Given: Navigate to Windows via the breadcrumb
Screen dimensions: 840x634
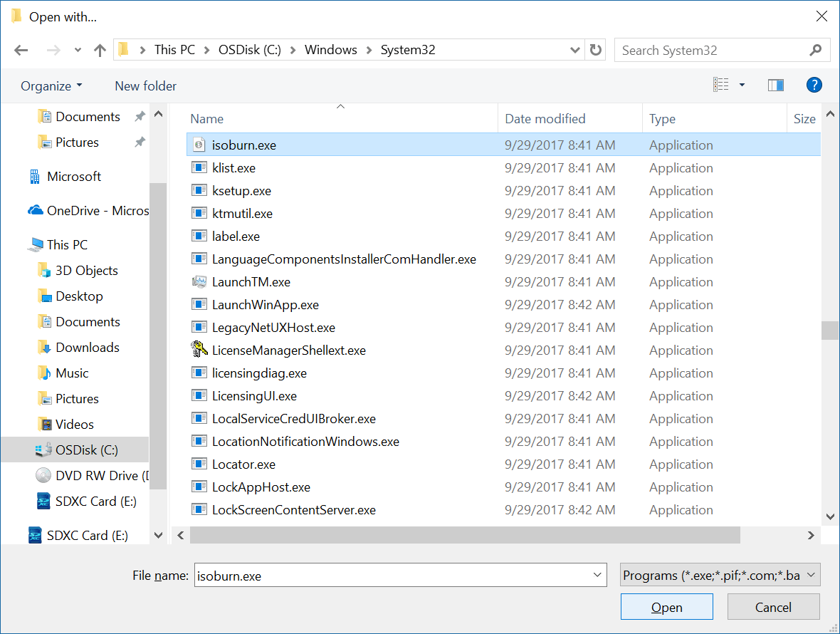Looking at the screenshot, I should (x=331, y=50).
